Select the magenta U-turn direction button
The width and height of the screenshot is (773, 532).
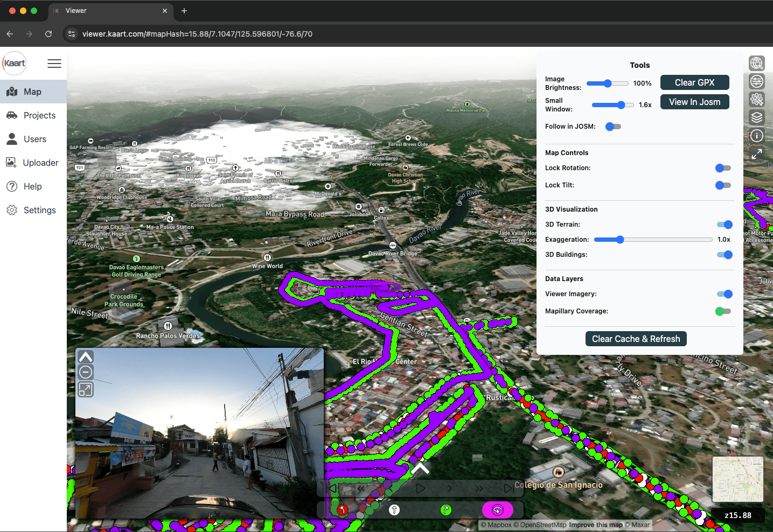pyautogui.click(x=497, y=509)
